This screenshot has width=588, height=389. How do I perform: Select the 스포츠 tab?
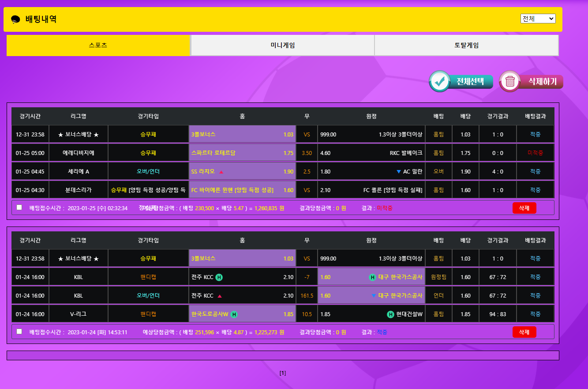(98, 45)
